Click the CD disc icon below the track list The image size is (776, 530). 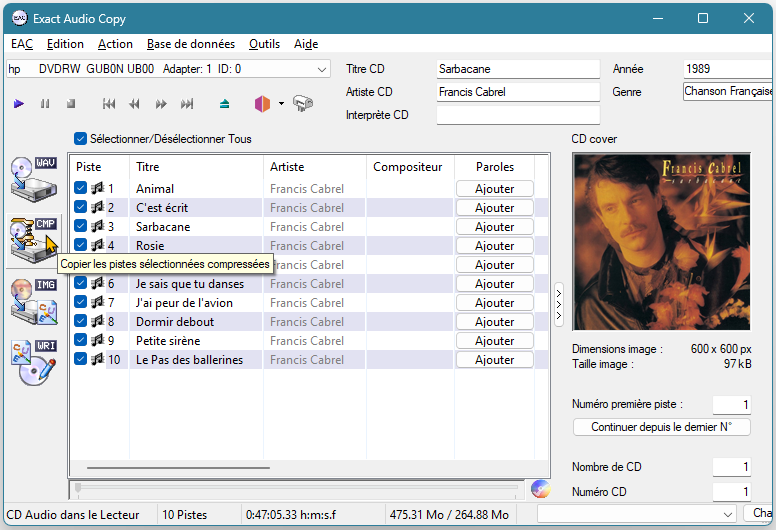click(541, 489)
